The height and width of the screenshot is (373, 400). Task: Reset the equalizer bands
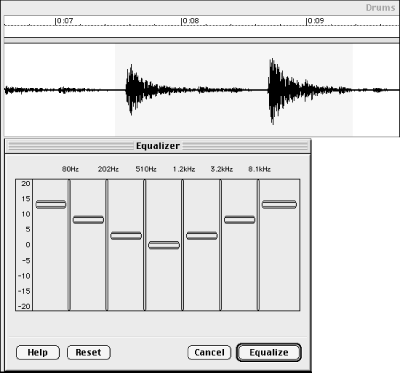[x=88, y=353]
